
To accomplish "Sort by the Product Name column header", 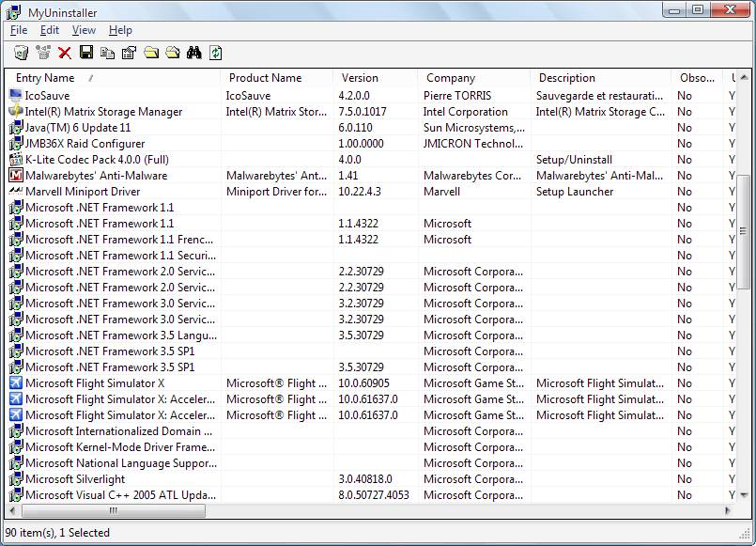I will click(x=276, y=78).
